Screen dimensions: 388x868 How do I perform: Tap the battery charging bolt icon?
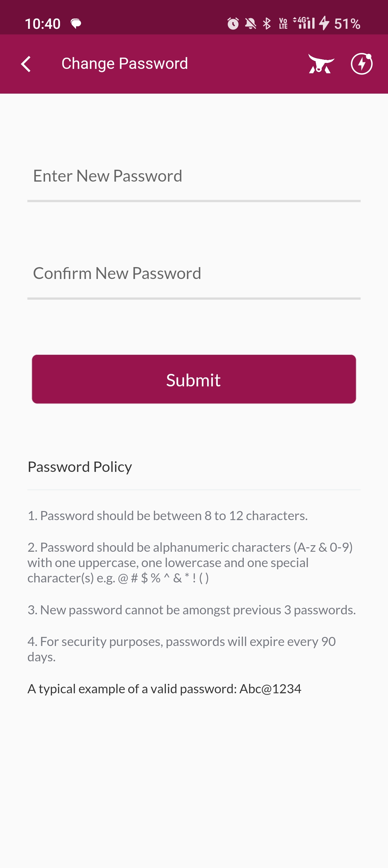pos(324,23)
